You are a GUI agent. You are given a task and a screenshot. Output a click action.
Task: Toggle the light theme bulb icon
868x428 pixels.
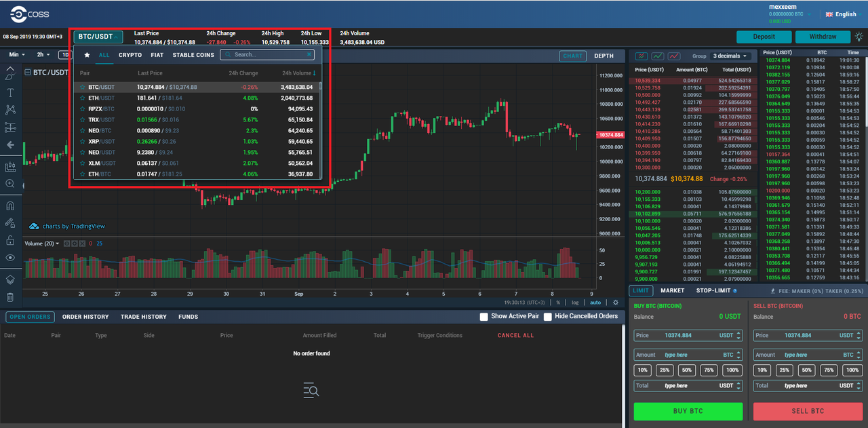click(x=859, y=37)
